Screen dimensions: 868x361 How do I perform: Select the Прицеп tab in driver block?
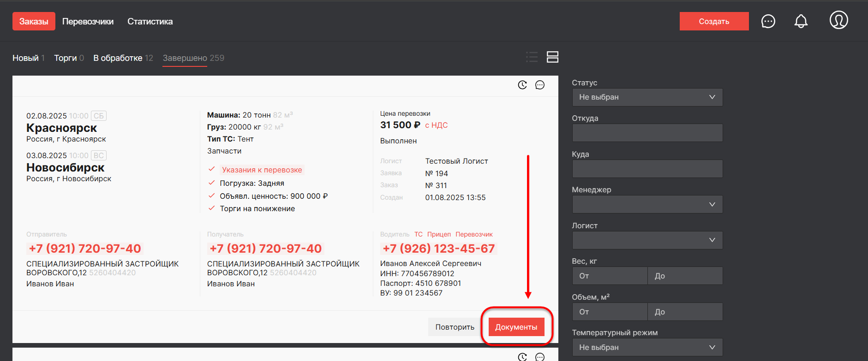pos(439,234)
